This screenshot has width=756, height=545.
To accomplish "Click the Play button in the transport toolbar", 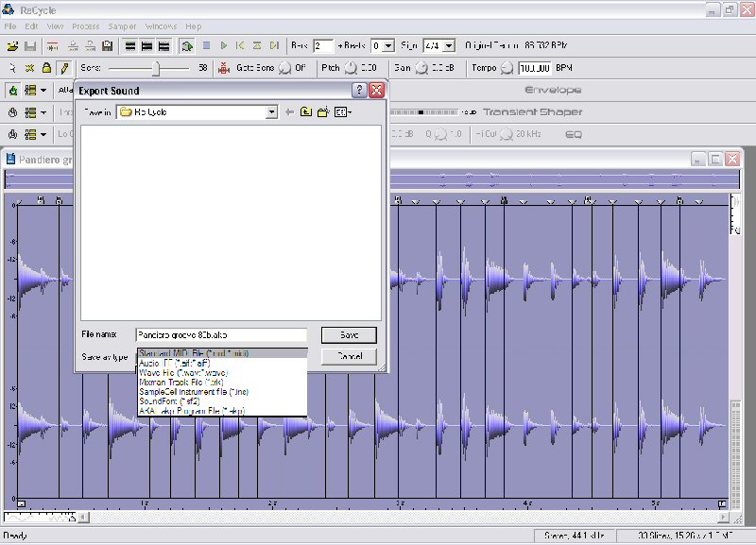I will point(223,45).
